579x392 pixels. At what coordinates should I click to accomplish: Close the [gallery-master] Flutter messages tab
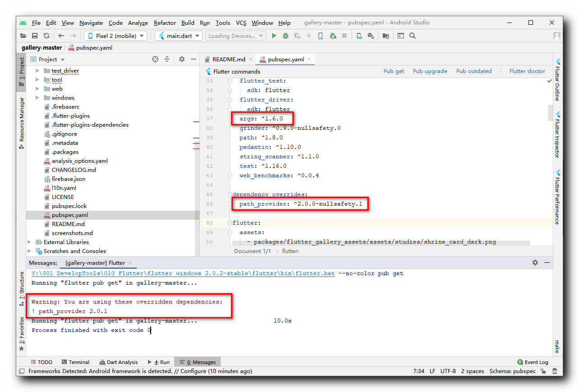[x=130, y=263]
